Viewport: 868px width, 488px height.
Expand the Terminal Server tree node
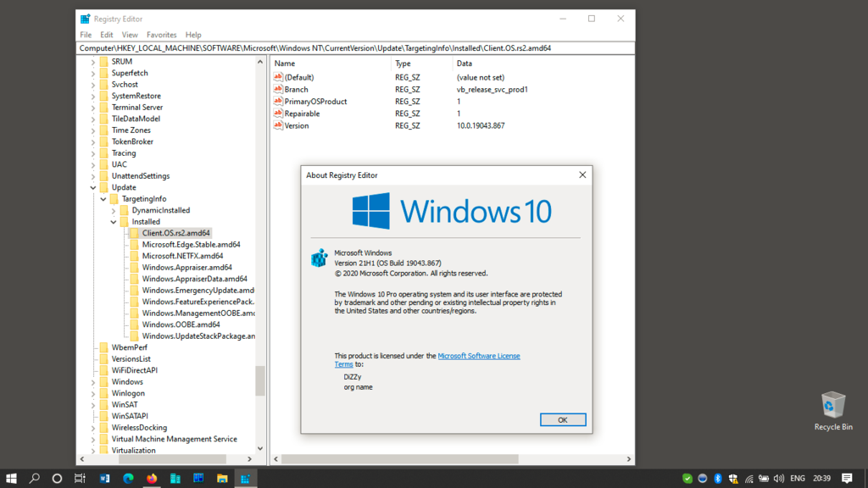pyautogui.click(x=93, y=108)
